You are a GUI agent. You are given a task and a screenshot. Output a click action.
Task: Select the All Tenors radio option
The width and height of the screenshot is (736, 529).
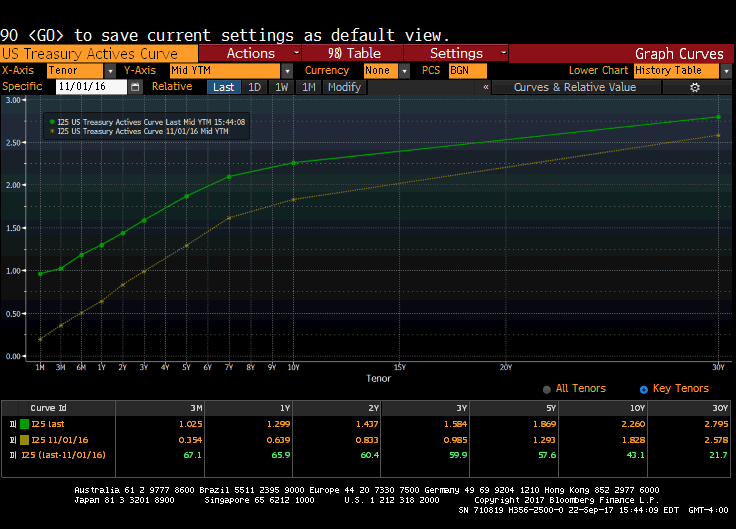pos(546,389)
